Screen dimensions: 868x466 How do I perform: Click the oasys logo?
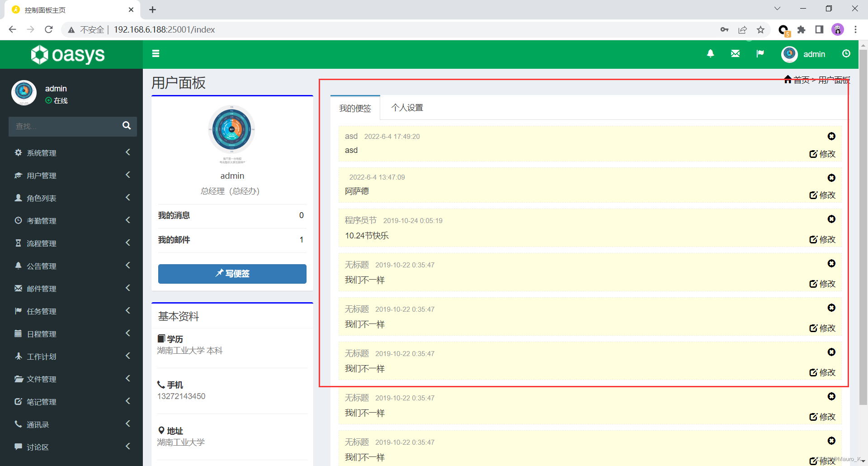coord(67,54)
